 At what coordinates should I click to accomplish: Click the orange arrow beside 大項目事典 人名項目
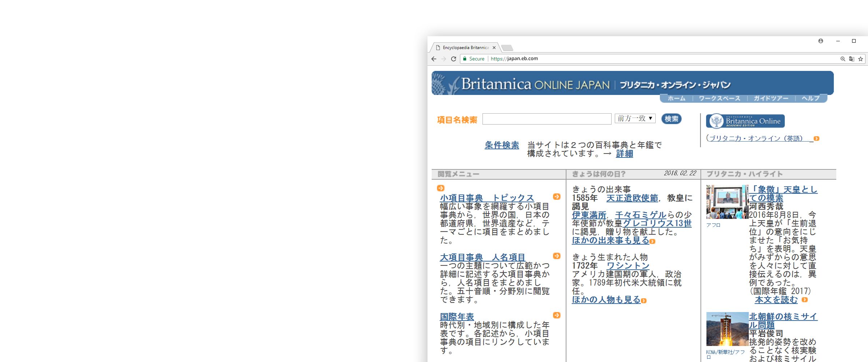(557, 256)
